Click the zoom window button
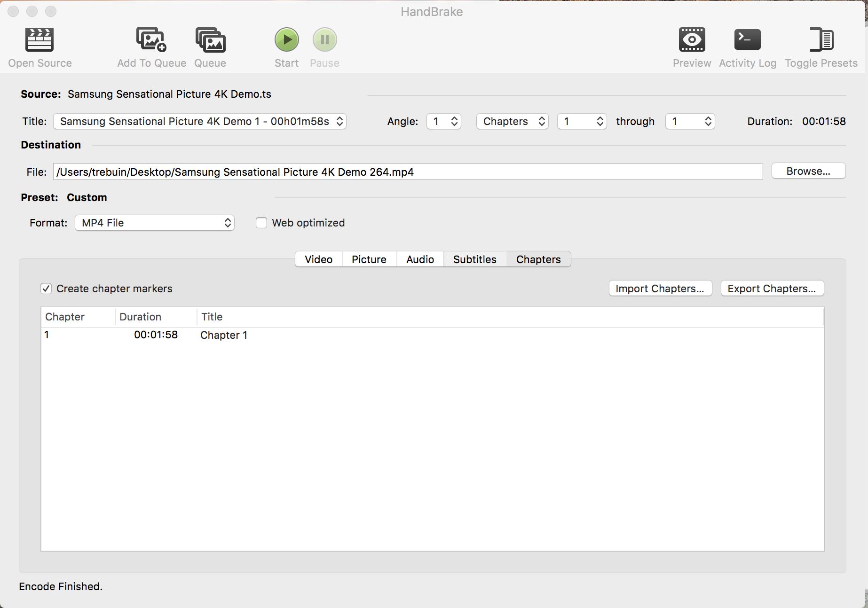Screen dimensions: 868x608 (x=51, y=11)
